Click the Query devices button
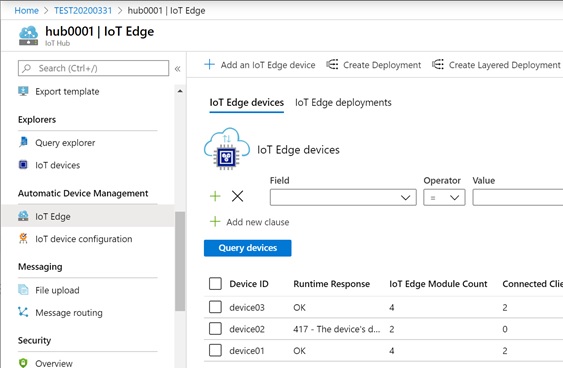Viewport: 563px width, 368px height. [x=248, y=248]
